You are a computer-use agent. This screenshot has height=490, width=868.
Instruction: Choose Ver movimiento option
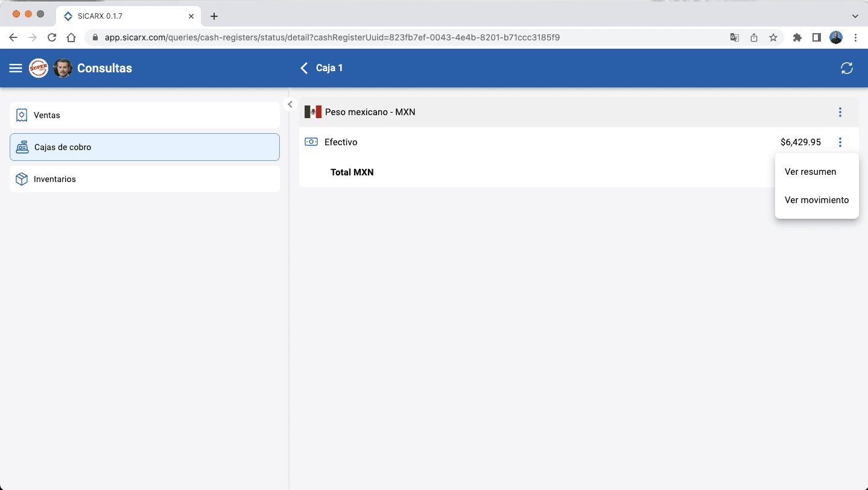click(x=816, y=200)
